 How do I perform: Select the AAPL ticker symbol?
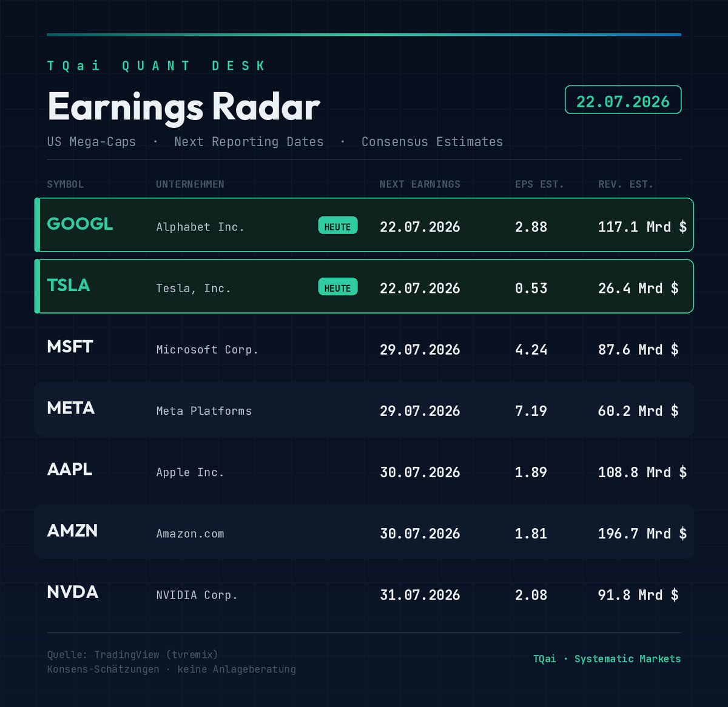point(70,469)
